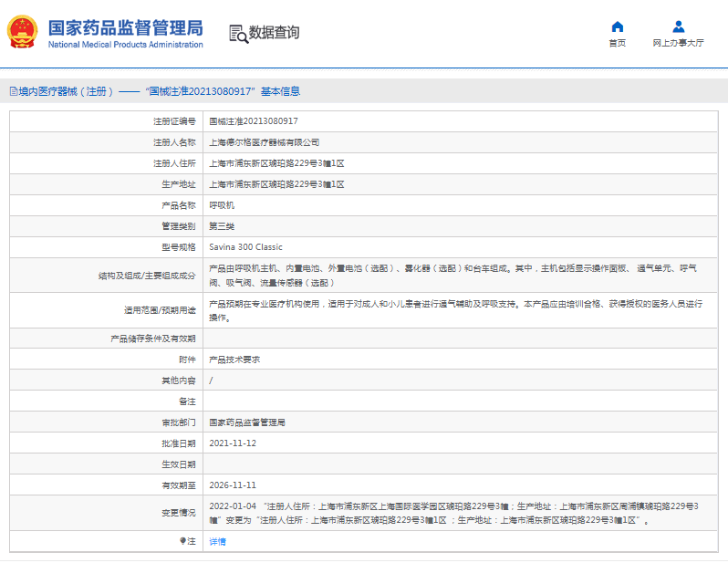Click the 注册证编号 field label

[174, 121]
